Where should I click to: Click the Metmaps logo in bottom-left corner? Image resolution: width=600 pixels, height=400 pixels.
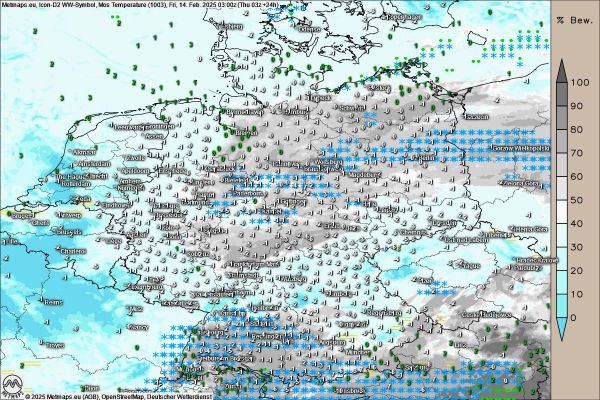coord(11,386)
